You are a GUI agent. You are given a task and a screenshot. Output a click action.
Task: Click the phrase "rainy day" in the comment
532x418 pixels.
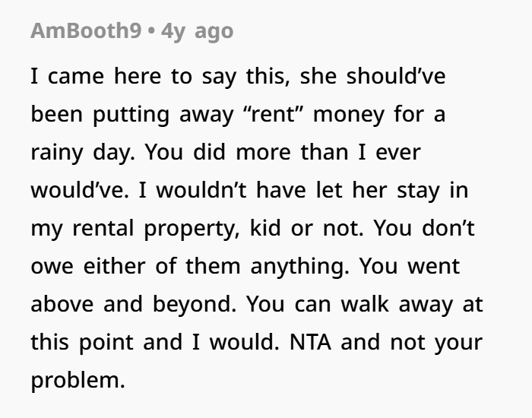(83, 152)
